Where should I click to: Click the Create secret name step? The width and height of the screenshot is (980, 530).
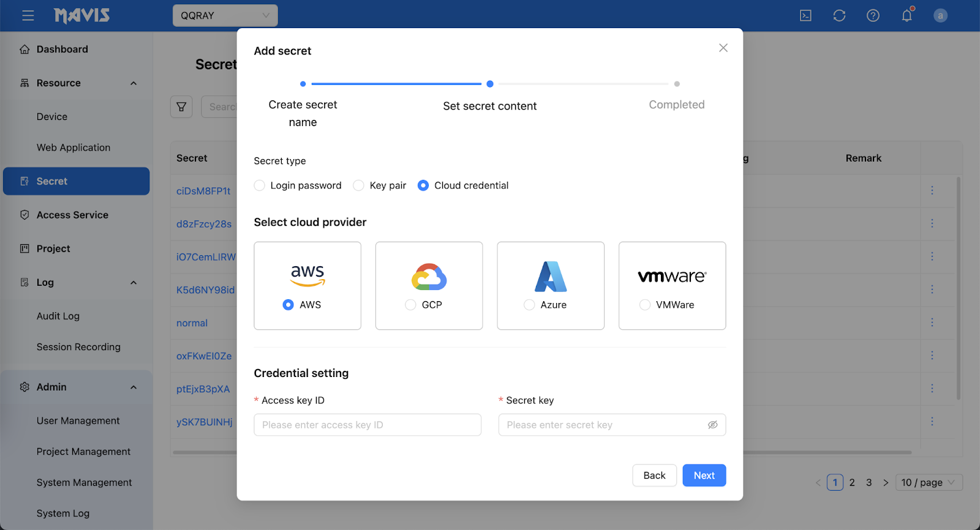pos(303,113)
